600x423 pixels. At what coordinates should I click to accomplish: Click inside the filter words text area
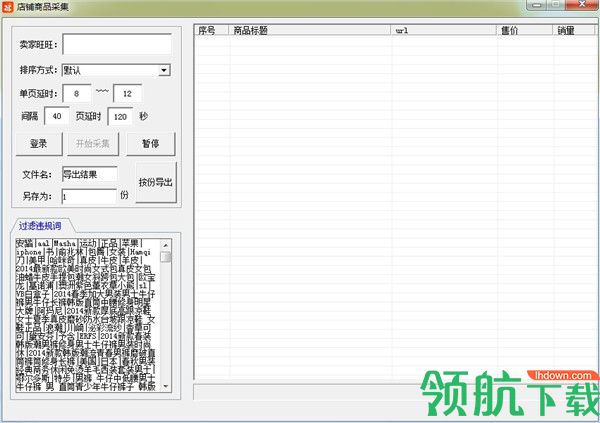pos(87,315)
